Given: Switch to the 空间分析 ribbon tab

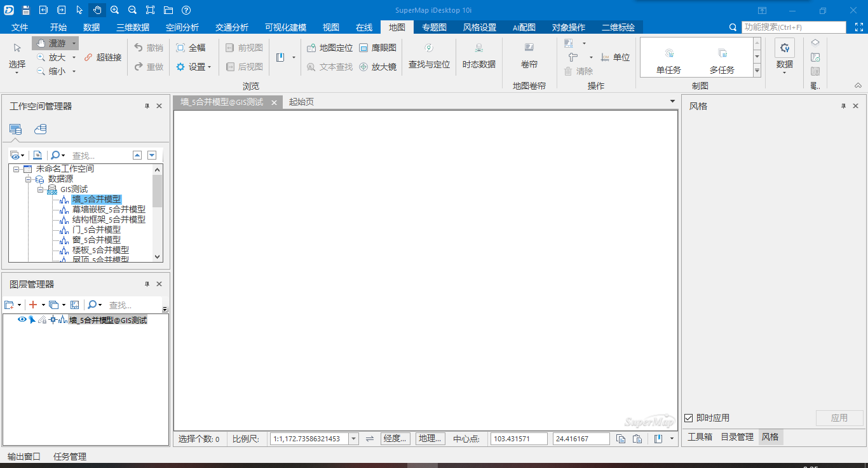Looking at the screenshot, I should [182, 27].
